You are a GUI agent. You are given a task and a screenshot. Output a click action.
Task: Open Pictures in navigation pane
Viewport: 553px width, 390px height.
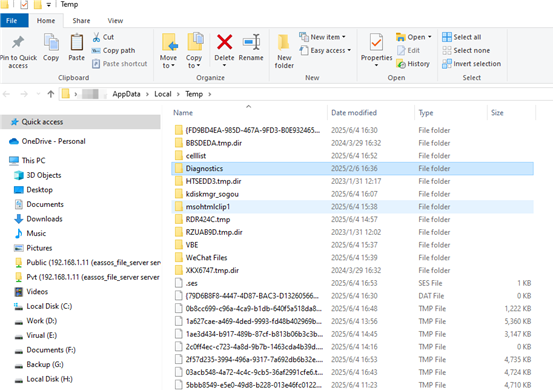click(33, 248)
